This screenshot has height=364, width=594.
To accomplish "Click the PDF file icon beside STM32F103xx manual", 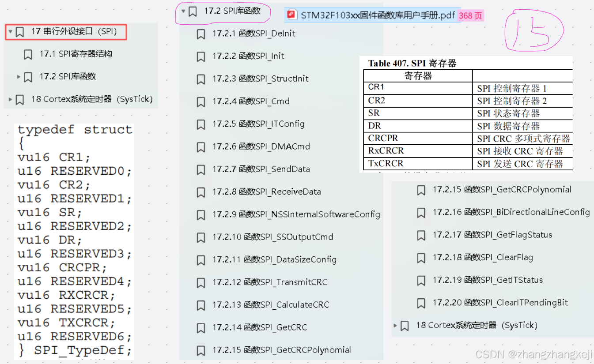I will coord(291,15).
